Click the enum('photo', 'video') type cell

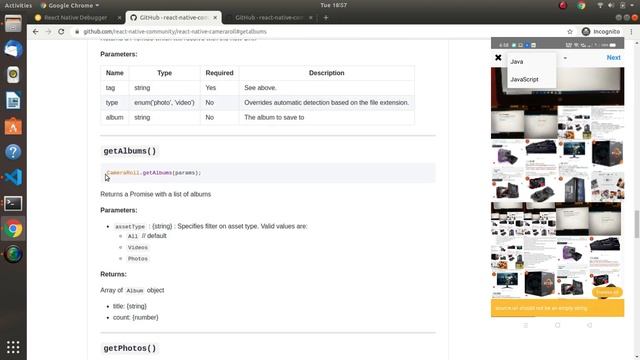(164, 102)
